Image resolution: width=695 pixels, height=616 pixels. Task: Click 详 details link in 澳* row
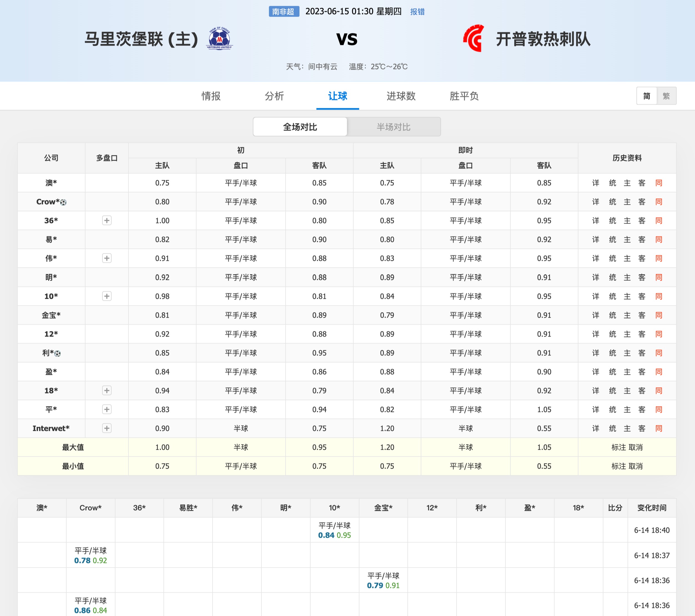point(596,183)
